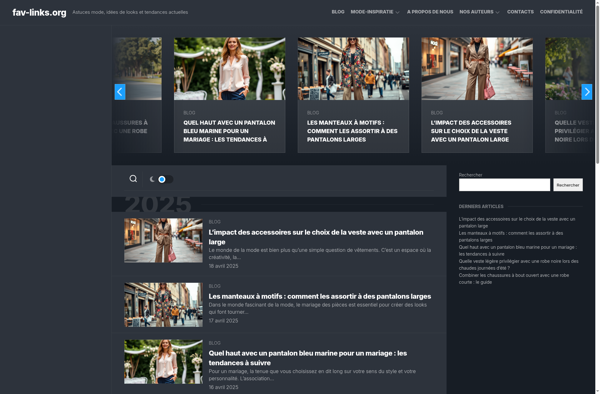
Task: Click the moon dark-mode icon
Action: [152, 179]
